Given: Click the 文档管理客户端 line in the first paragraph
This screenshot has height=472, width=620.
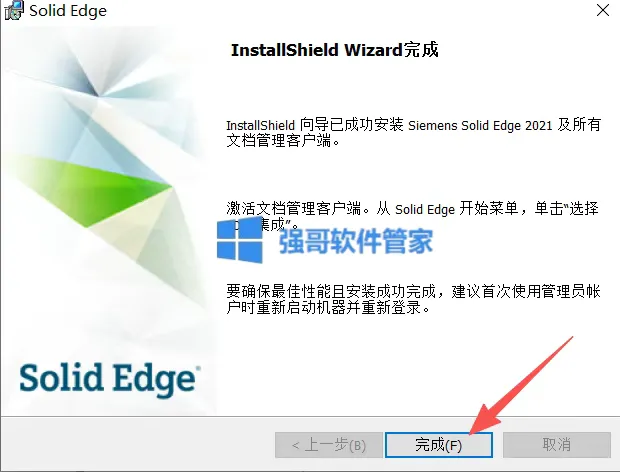Looking at the screenshot, I should (283, 141).
